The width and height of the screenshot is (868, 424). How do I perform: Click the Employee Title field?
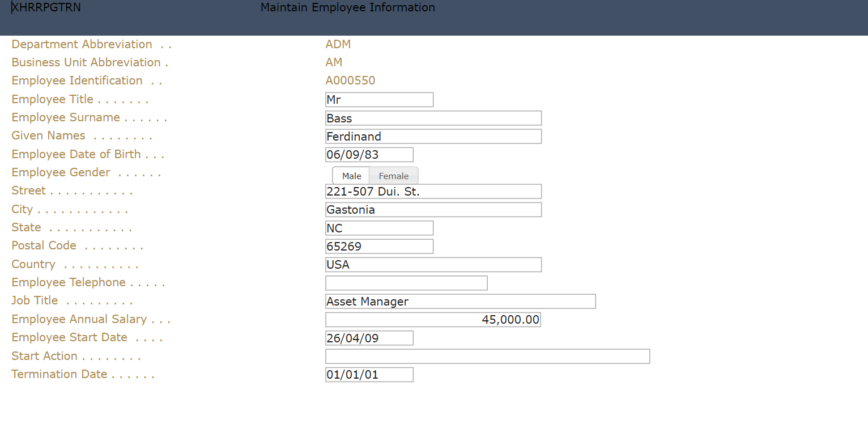pos(379,100)
